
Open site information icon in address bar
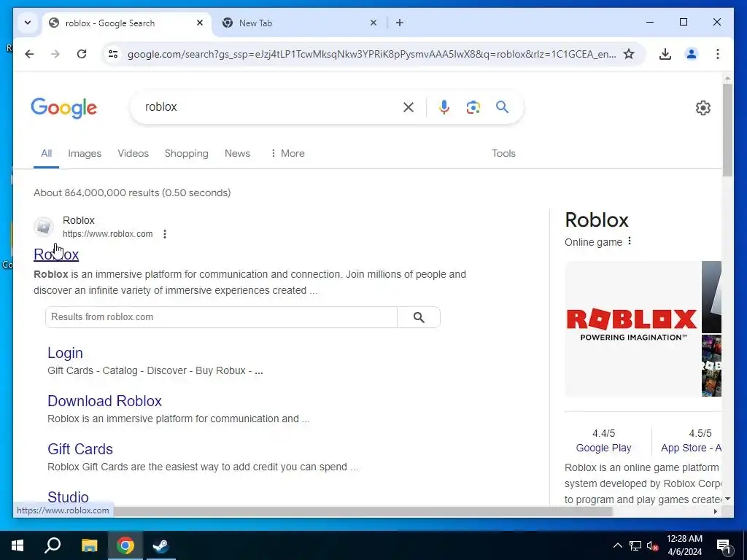pos(113,54)
